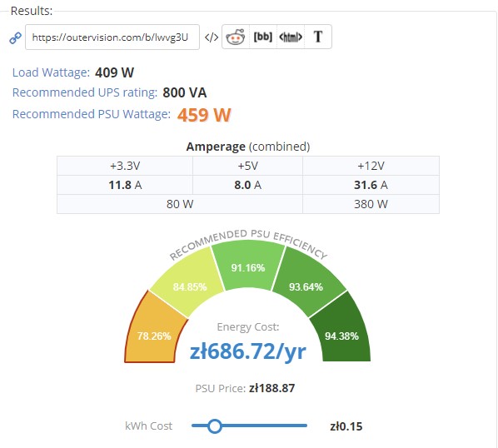The image size is (498, 448).
Task: Click the kWh Cost slider handle
Action: 215,426
